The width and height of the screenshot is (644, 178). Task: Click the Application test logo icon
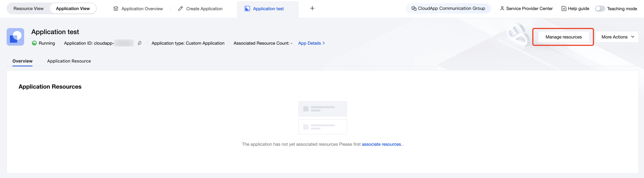(x=15, y=37)
